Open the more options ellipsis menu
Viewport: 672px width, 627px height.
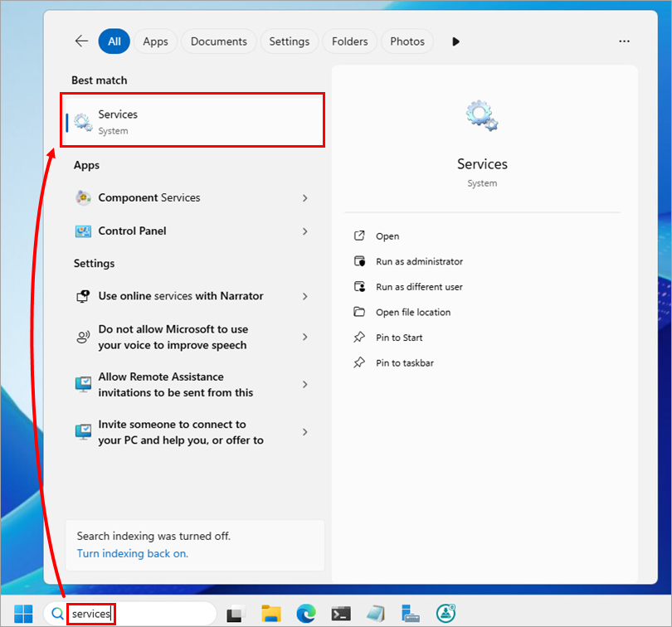[624, 41]
